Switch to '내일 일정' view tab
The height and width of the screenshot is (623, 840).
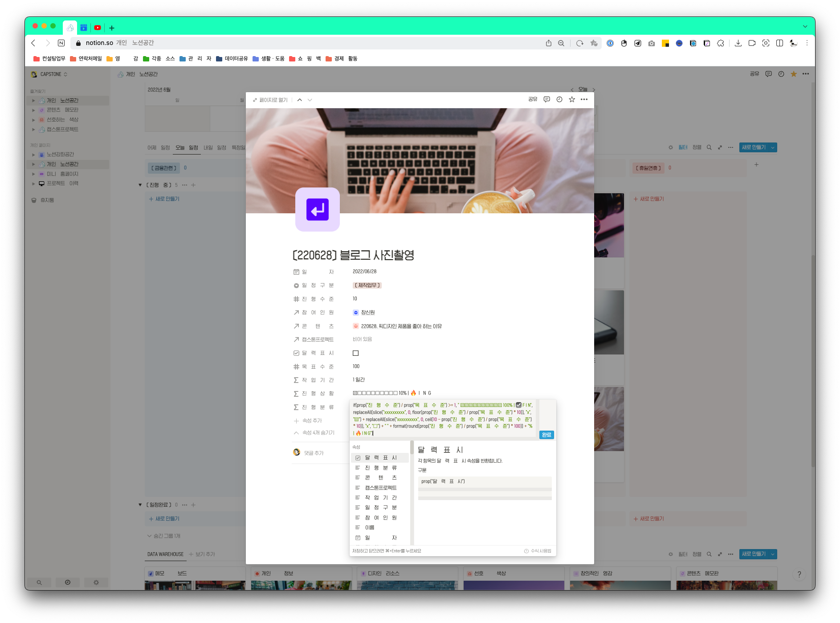coord(215,147)
